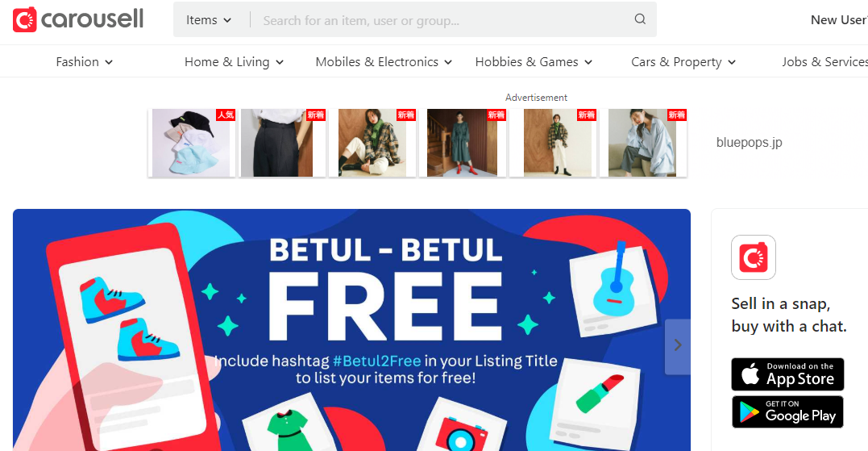
Task: Open the bucket hats ad thumbnail
Action: 192,143
